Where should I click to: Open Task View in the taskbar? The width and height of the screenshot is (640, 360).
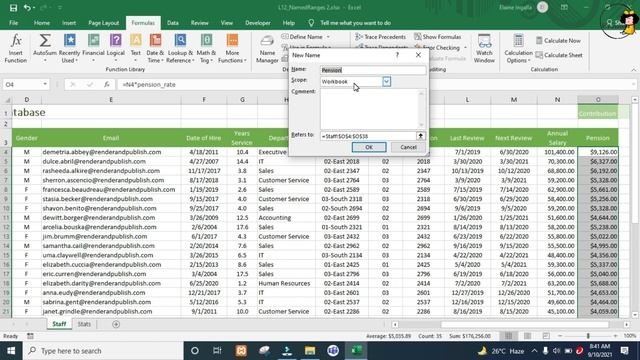(x=217, y=351)
